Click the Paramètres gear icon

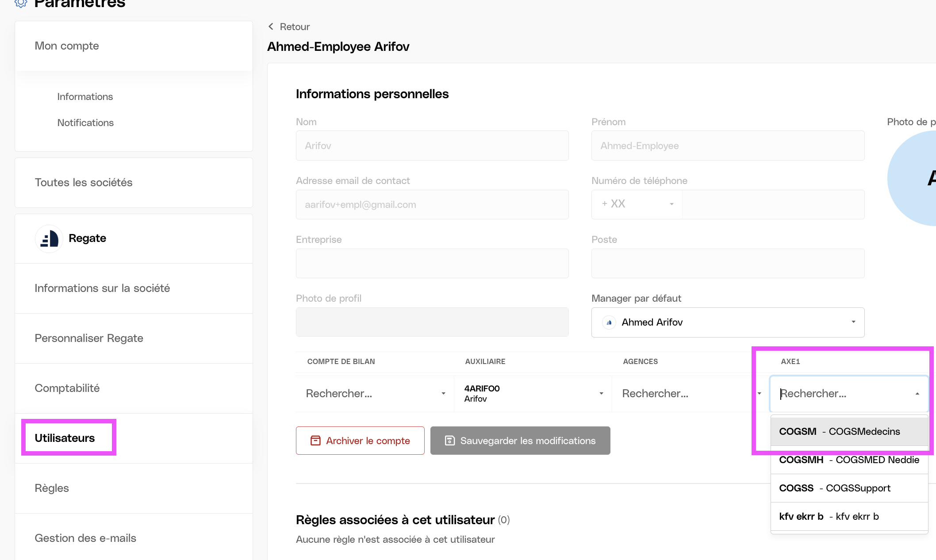(x=21, y=3)
